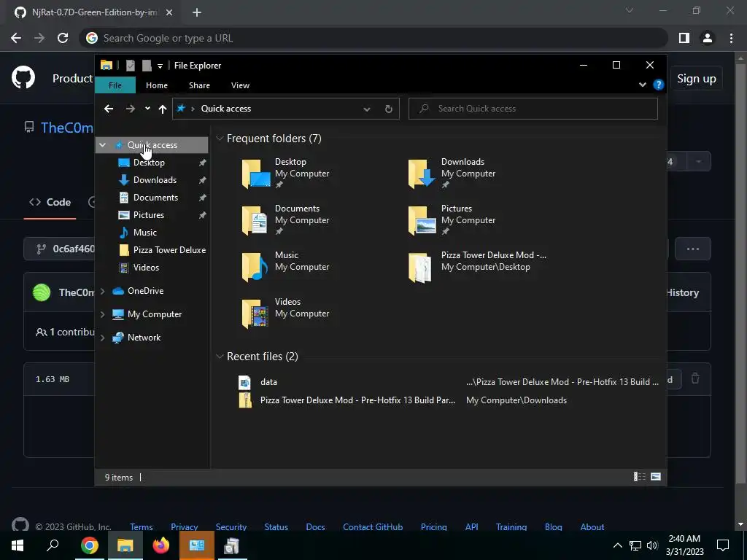The height and width of the screenshot is (560, 747).
Task: Open File Explorer help icon
Action: coord(659,85)
